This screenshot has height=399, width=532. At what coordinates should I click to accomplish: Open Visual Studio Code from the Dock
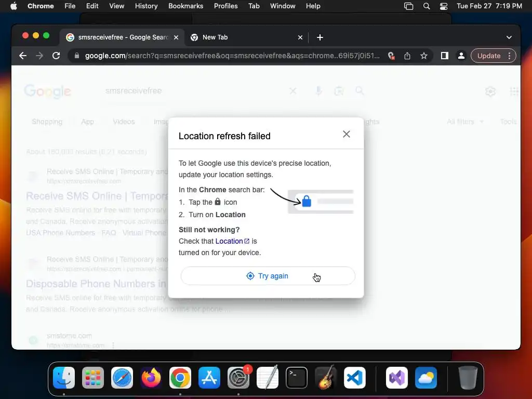tap(354, 378)
